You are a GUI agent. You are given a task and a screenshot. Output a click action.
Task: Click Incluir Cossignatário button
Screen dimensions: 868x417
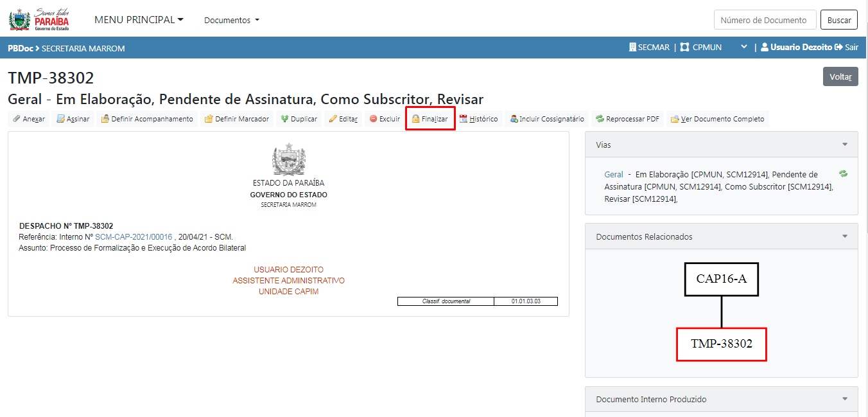coord(546,119)
